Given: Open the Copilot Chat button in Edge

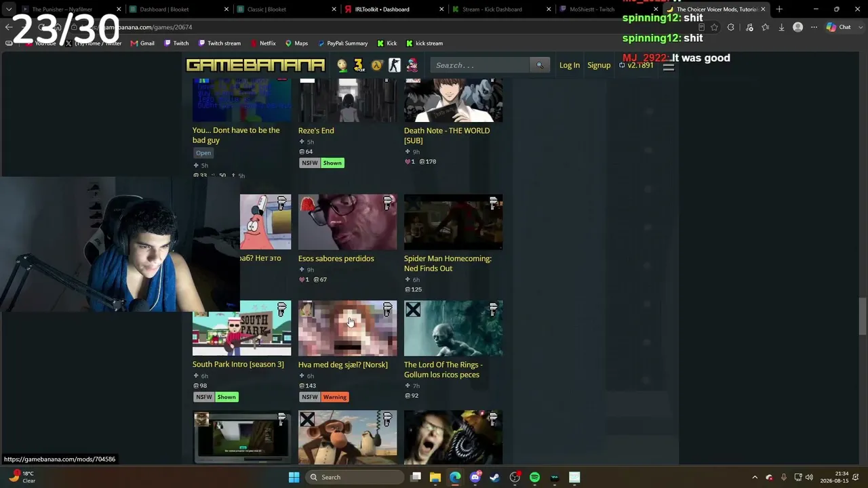Looking at the screenshot, I should coord(839,27).
